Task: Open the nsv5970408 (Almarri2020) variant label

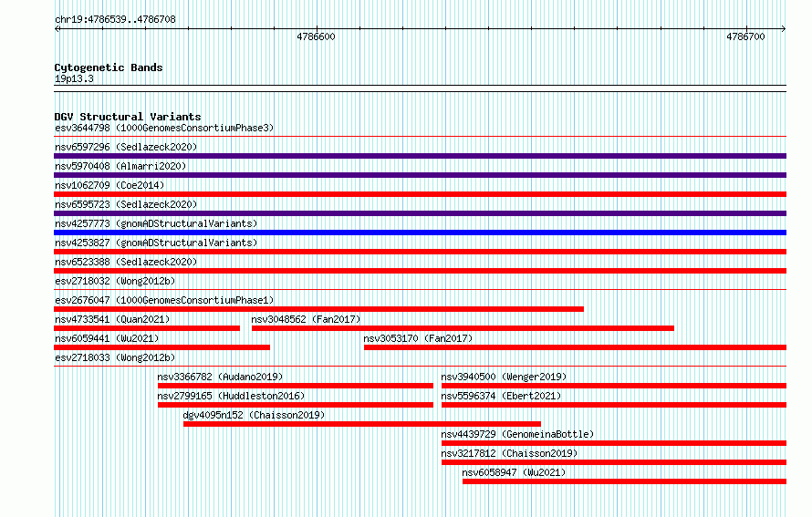Action: click(x=120, y=166)
